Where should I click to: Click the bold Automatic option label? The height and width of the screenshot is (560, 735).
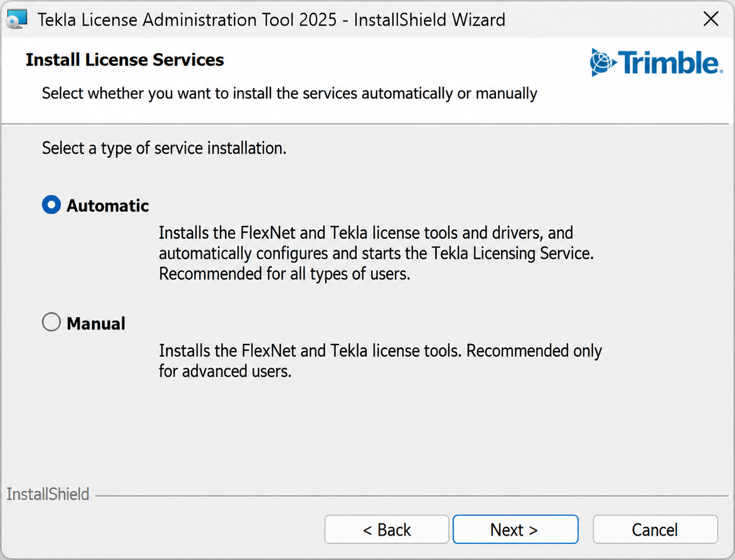tap(108, 206)
